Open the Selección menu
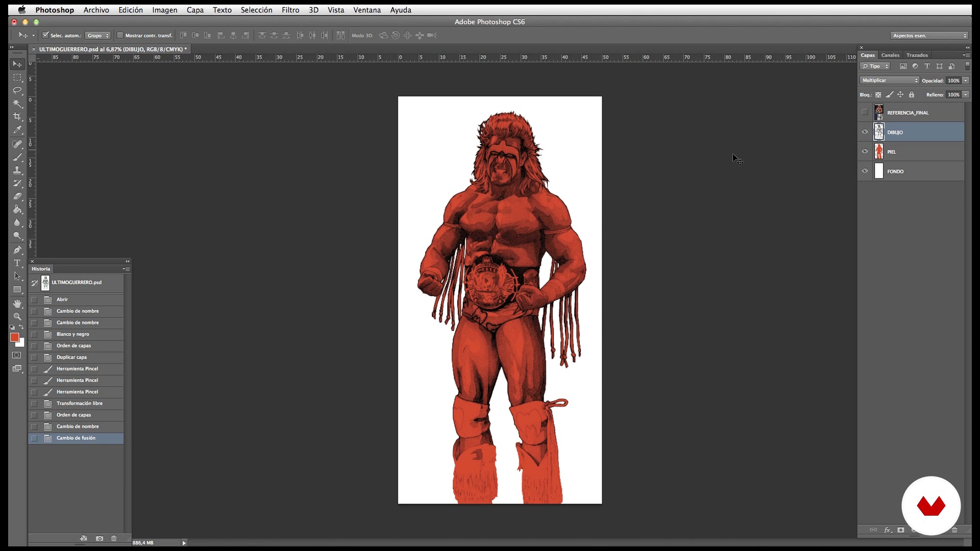The height and width of the screenshot is (551, 980). 257,10
